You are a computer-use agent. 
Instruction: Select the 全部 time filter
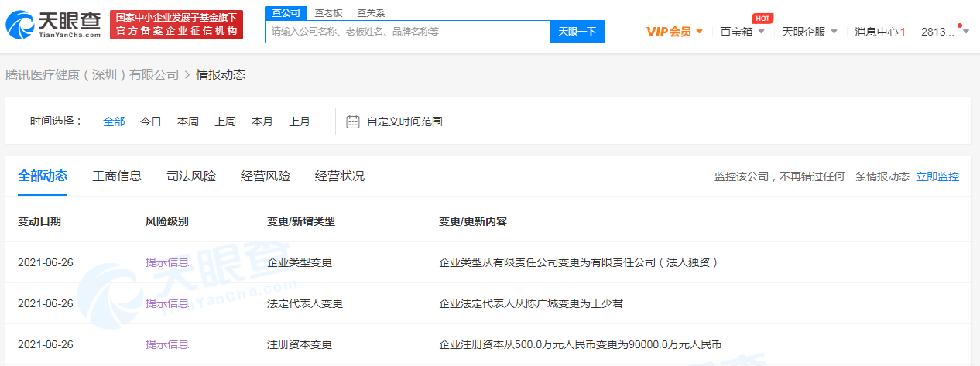coord(114,121)
